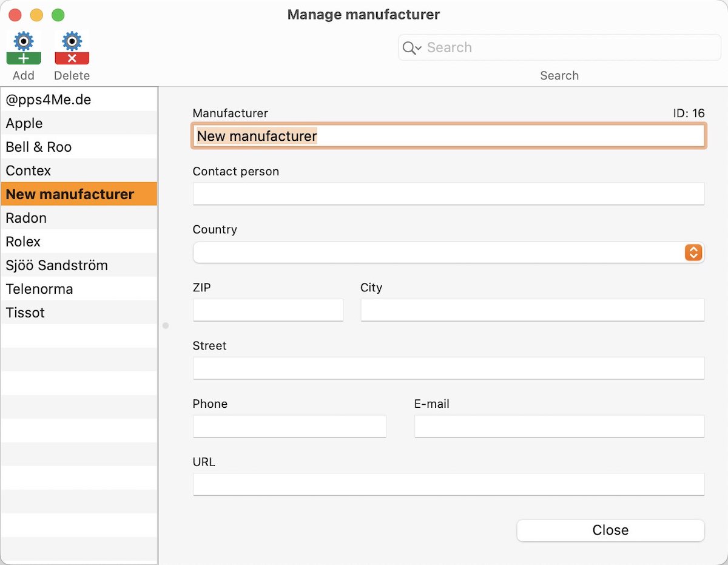
Task: Select Radon in the manufacturer list
Action: click(x=79, y=218)
